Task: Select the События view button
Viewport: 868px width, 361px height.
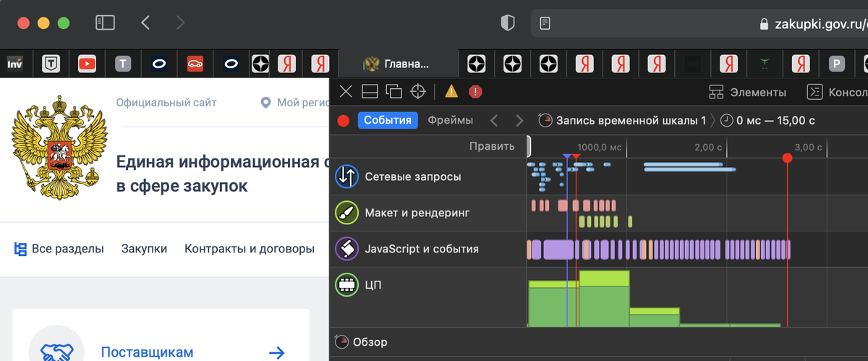Action: 388,120
